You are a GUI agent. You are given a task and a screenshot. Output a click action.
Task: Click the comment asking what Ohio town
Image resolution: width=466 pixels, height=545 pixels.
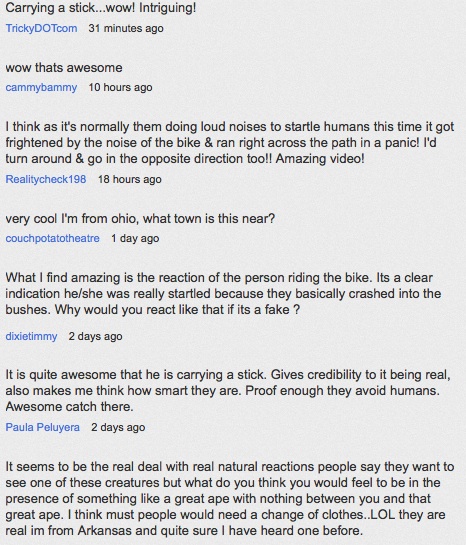(140, 218)
